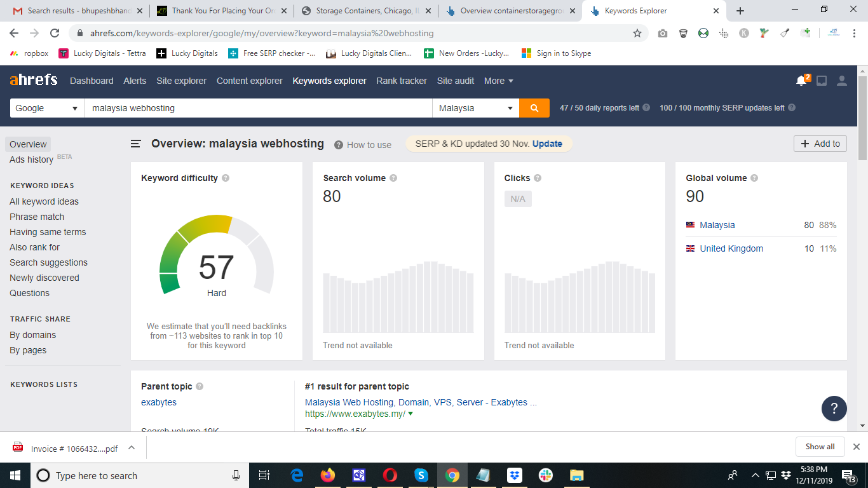Open the Malaysia country dropdown
Image resolution: width=868 pixels, height=488 pixels.
click(476, 108)
